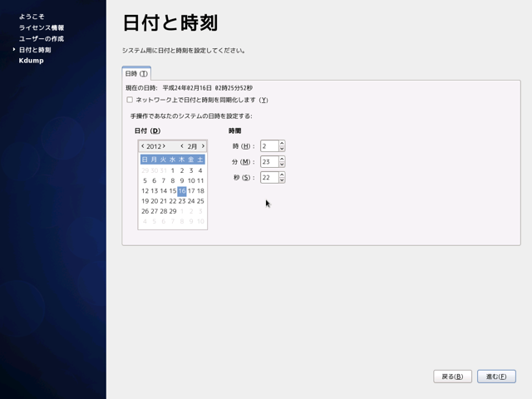Click the 進む(F) forward button

496,377
